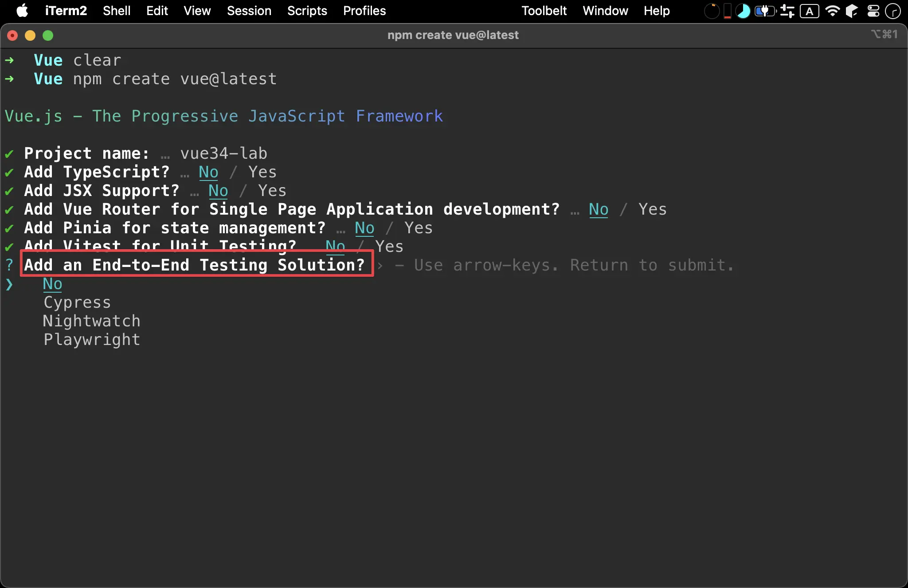Click 'Yes' on the Pinia line
Screen dimensions: 908x588
click(x=419, y=228)
